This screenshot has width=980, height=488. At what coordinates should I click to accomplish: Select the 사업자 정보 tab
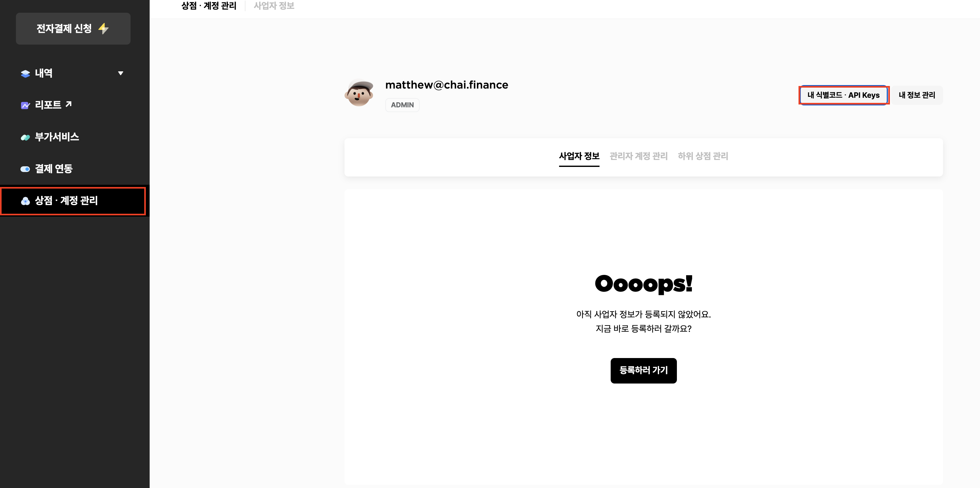579,156
